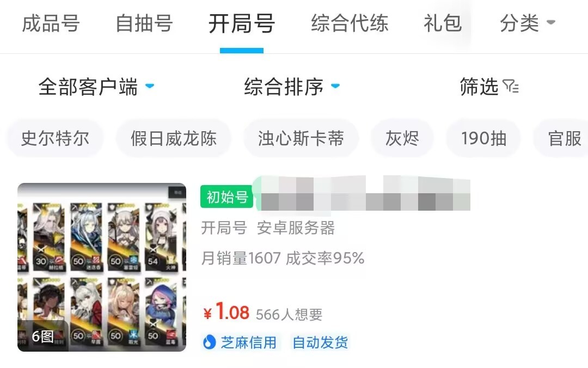Open the 筛选 filter icon
The width and height of the screenshot is (588, 368).
[x=511, y=87]
